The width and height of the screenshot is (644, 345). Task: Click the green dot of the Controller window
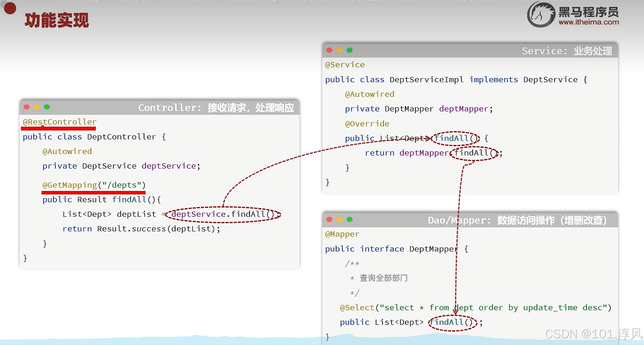click(x=47, y=107)
